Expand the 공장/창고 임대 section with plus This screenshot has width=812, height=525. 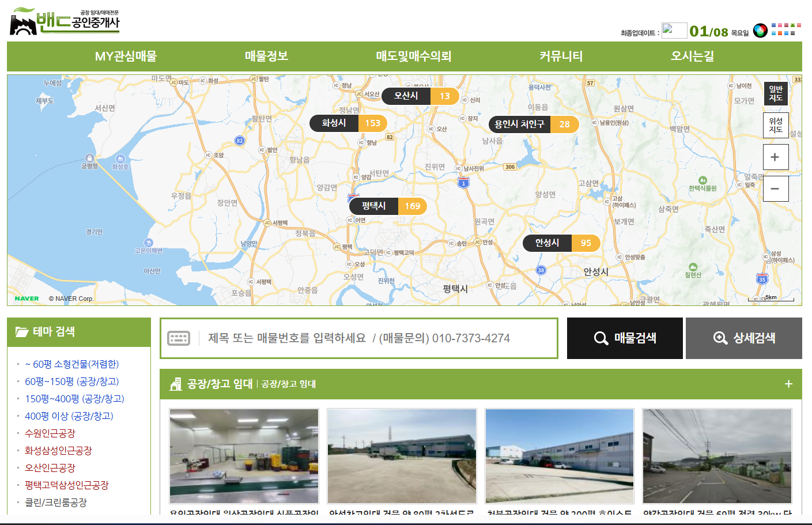pos(788,384)
